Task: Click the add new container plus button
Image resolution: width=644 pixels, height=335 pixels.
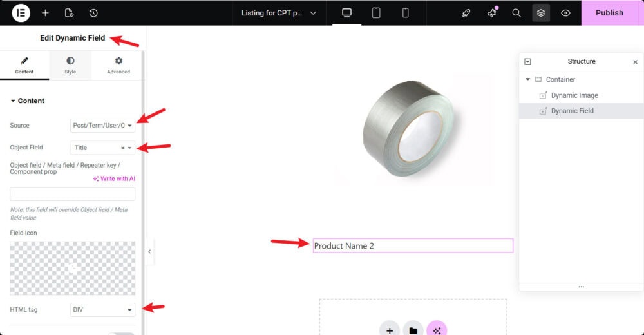Action: pyautogui.click(x=390, y=330)
